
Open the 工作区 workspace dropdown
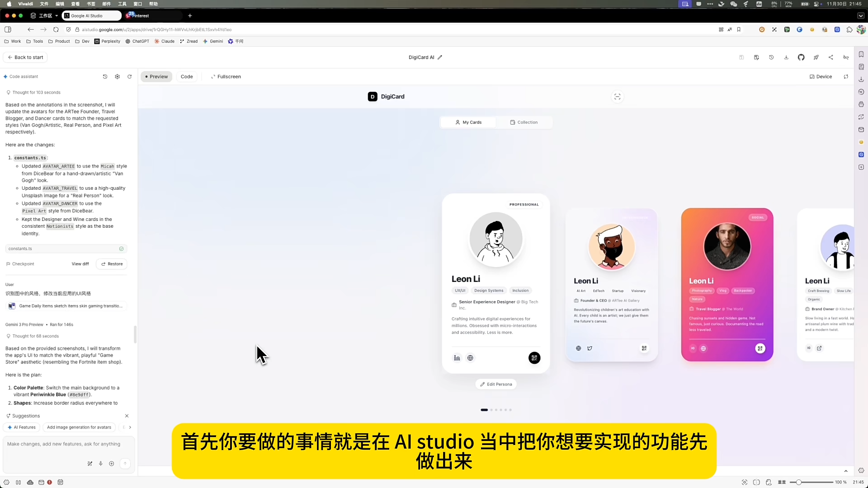pyautogui.click(x=44, y=16)
